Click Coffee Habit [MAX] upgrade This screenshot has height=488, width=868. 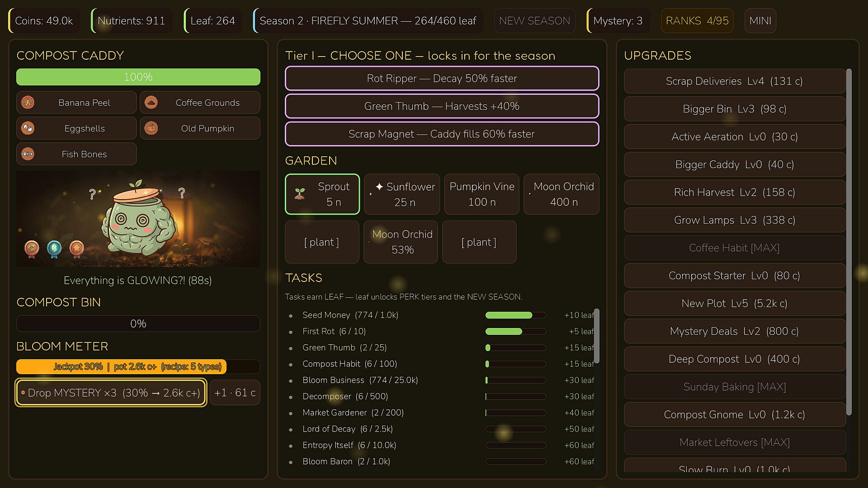tap(735, 248)
